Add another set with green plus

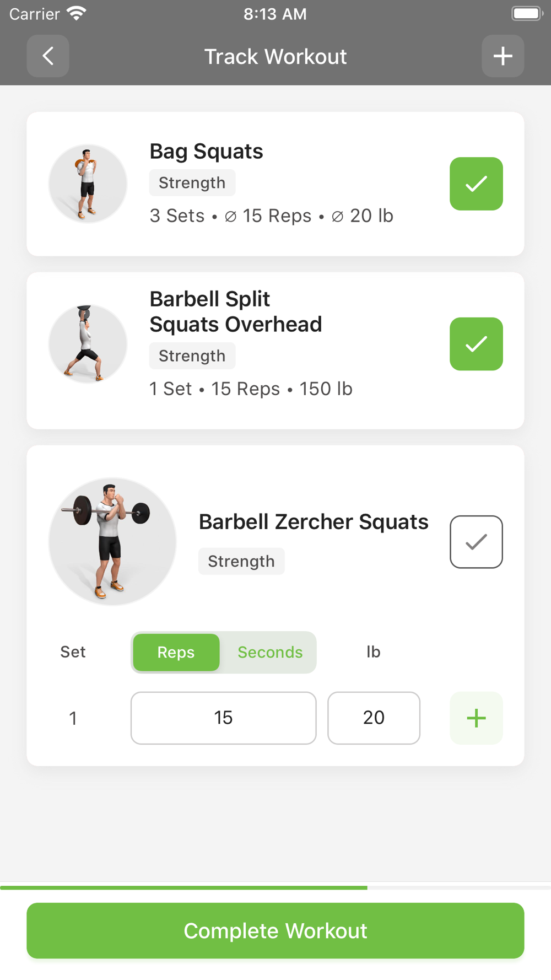476,718
